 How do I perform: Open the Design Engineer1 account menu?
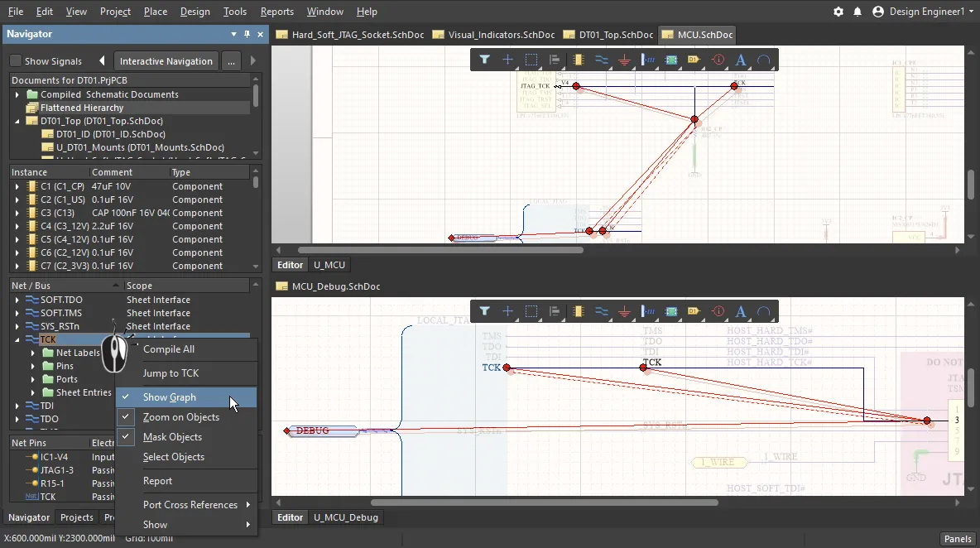point(923,12)
